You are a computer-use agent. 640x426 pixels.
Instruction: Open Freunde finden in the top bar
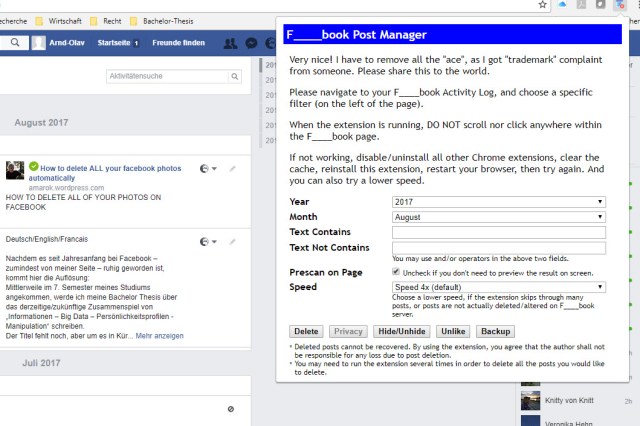pos(179,43)
